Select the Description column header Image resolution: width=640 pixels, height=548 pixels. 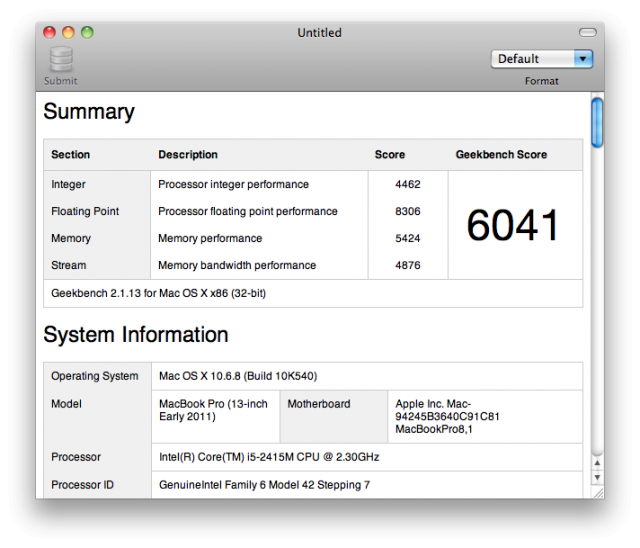[x=188, y=155]
